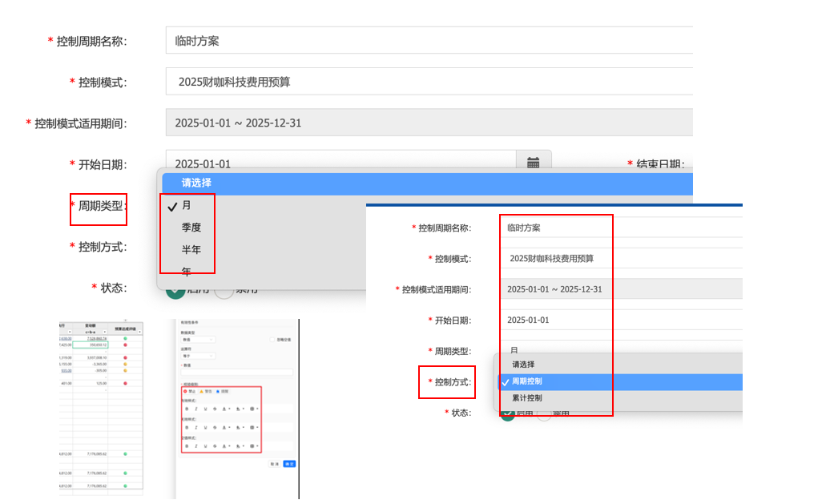The height and width of the screenshot is (504, 834).
Task: Click yellow status dot in -3,365.00 row
Action: pyautogui.click(x=126, y=364)
